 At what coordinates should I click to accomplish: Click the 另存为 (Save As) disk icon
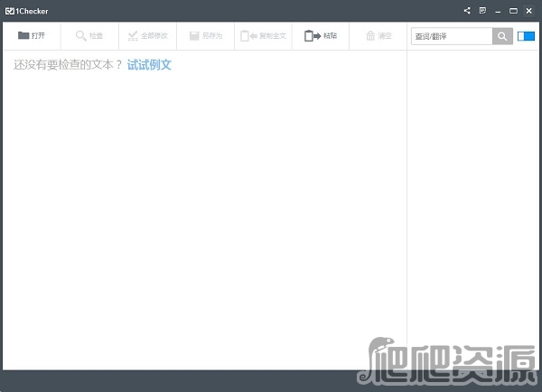pos(194,36)
